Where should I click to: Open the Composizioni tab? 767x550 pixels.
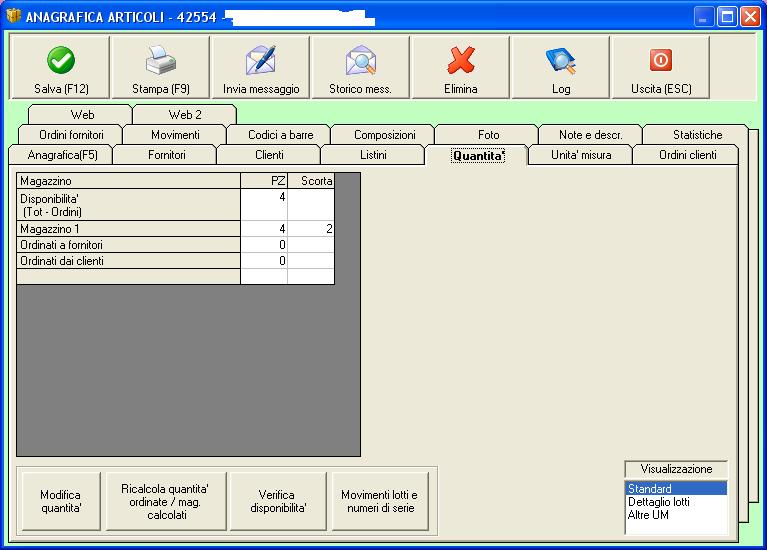coord(384,135)
